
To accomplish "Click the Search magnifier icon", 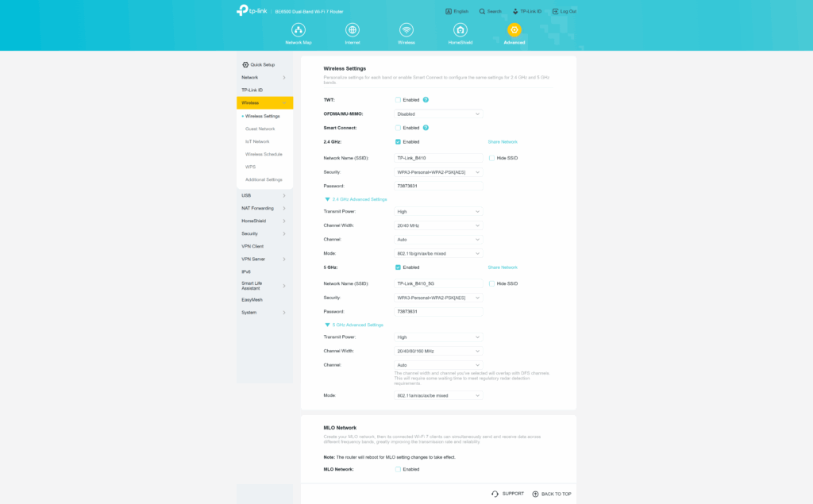I will [x=482, y=11].
